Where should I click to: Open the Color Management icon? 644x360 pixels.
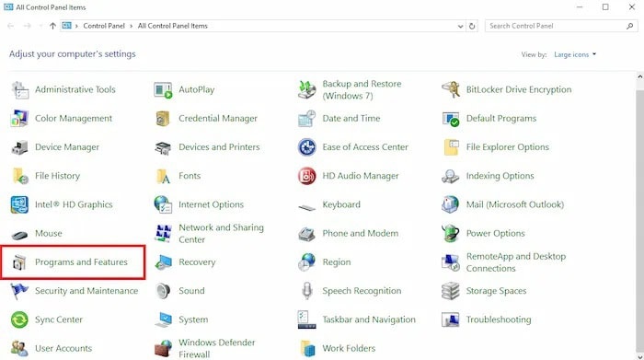pos(19,119)
